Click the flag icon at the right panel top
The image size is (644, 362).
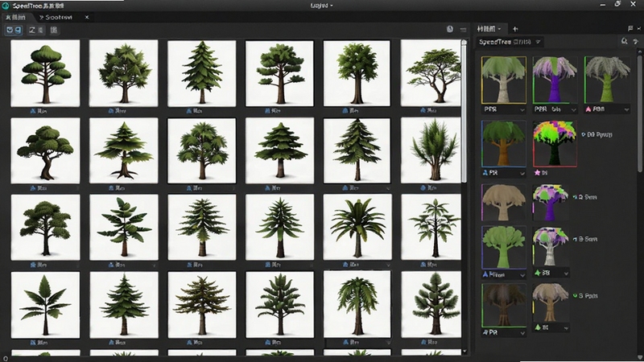[x=630, y=28]
